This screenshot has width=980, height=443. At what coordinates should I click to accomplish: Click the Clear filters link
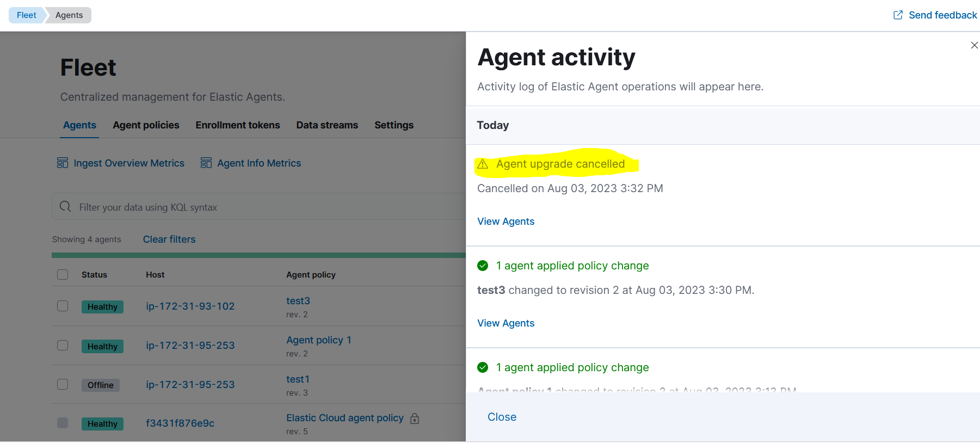point(169,239)
